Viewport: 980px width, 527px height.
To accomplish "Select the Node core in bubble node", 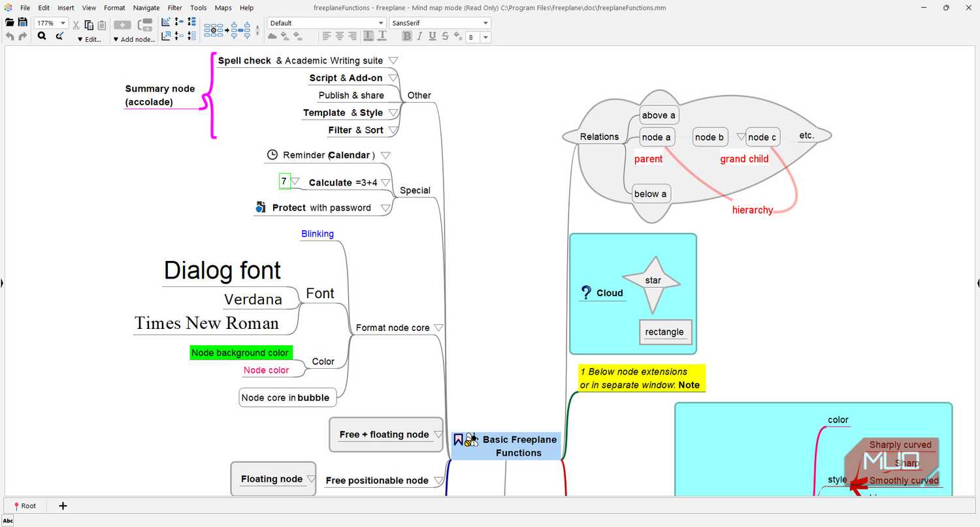I will [x=288, y=398].
